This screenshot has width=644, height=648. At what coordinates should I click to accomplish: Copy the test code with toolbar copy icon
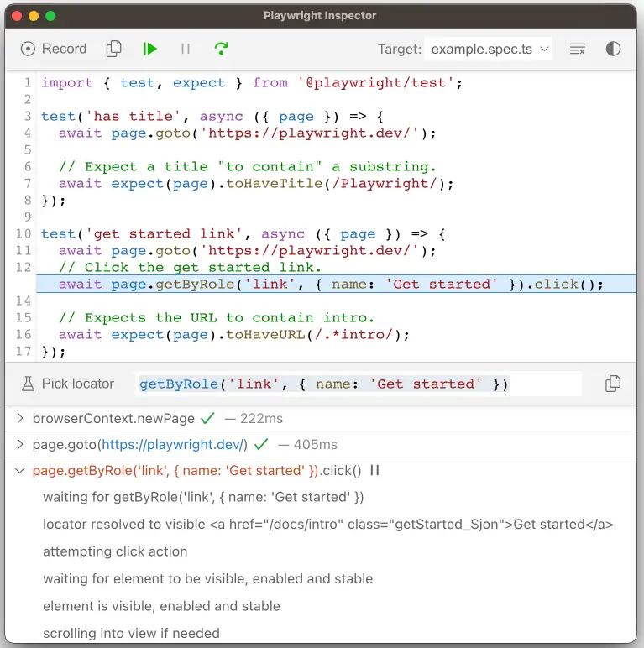(113, 49)
